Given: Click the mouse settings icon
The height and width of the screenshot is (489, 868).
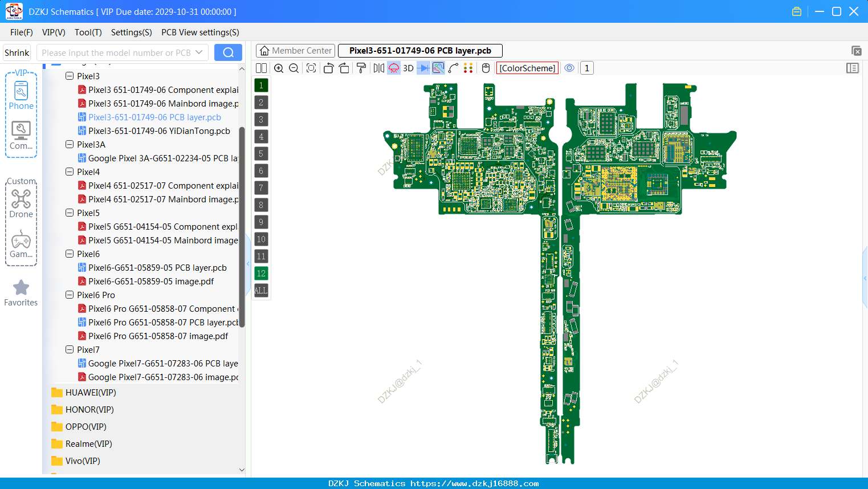Looking at the screenshot, I should (486, 68).
